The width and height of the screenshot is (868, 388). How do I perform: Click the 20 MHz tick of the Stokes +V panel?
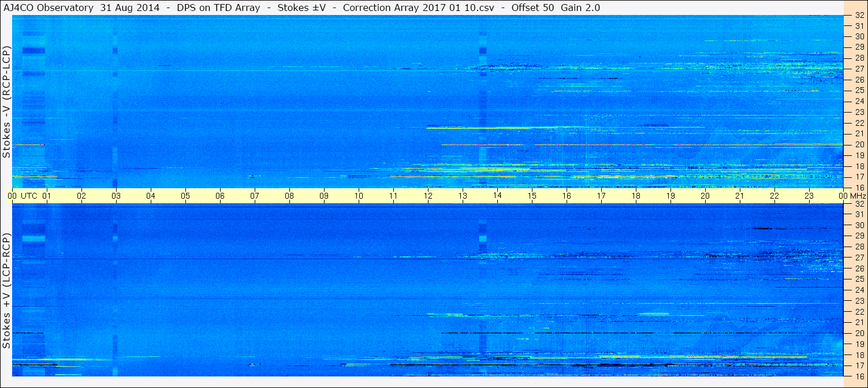pyautogui.click(x=859, y=333)
